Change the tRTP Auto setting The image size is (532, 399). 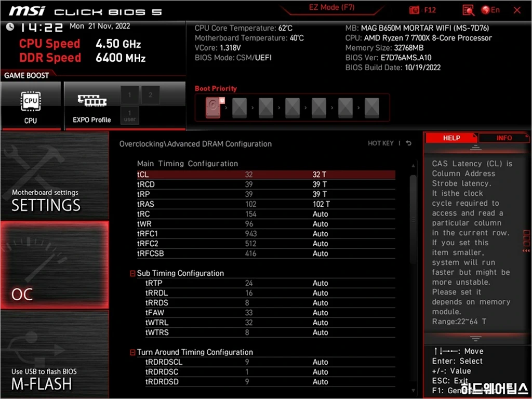320,283
